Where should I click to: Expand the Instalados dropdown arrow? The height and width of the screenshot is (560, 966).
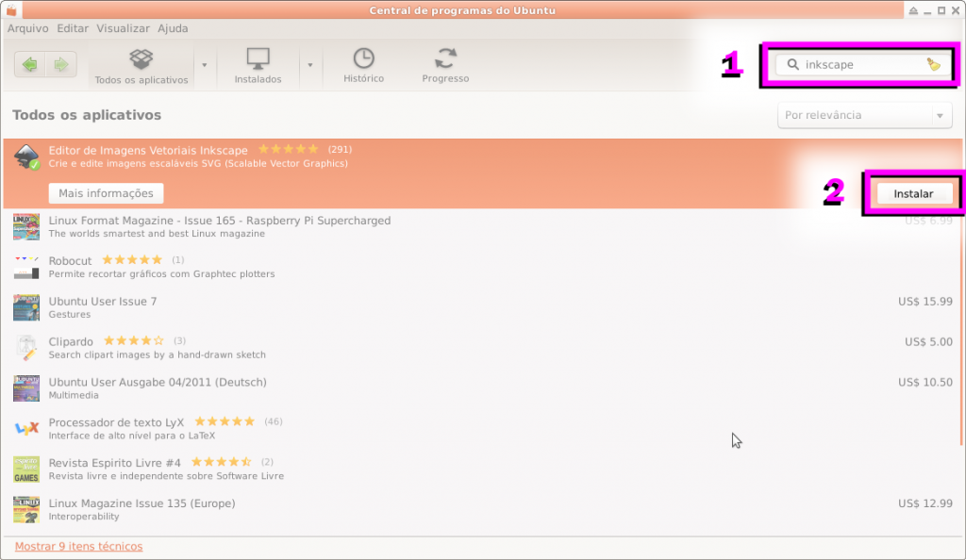(x=309, y=65)
